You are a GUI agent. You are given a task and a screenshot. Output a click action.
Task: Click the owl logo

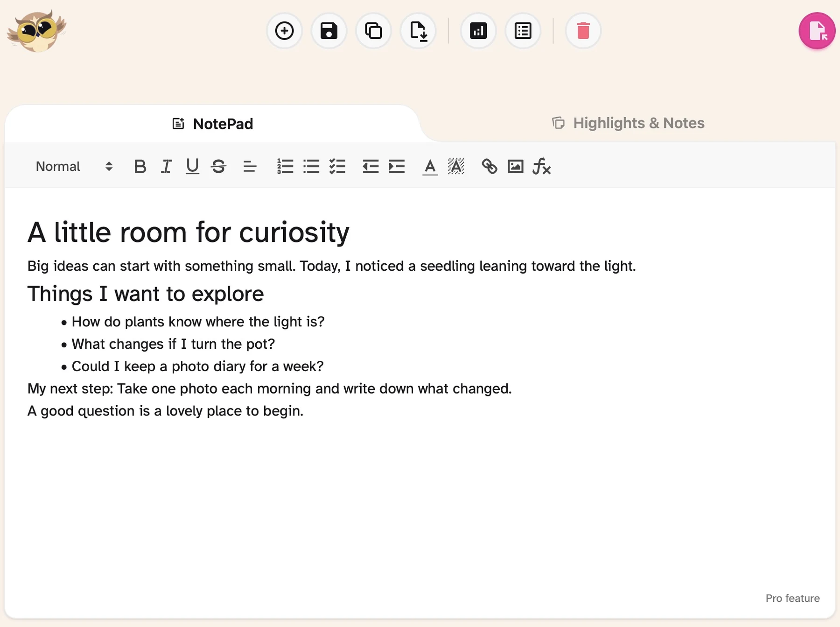tap(36, 31)
